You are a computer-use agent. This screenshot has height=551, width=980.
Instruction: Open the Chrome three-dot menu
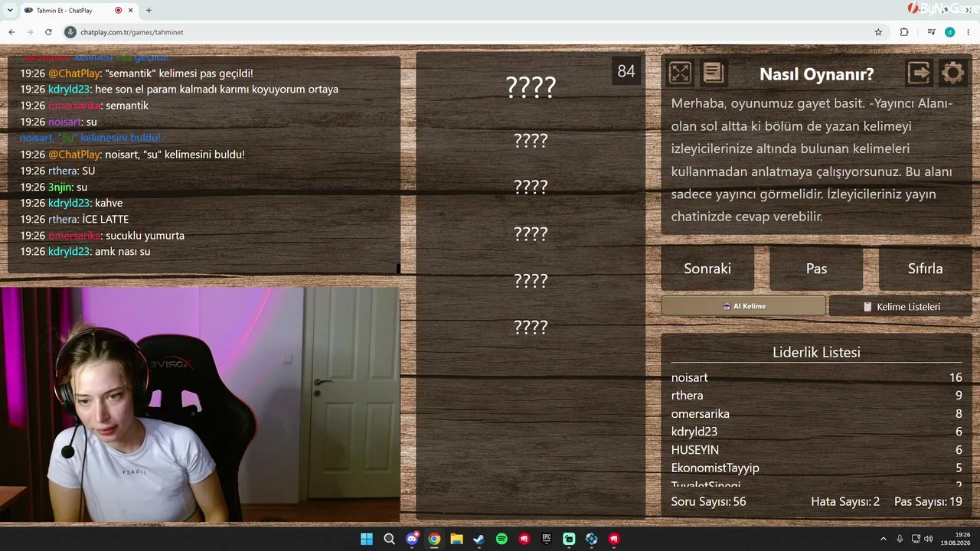[968, 32]
